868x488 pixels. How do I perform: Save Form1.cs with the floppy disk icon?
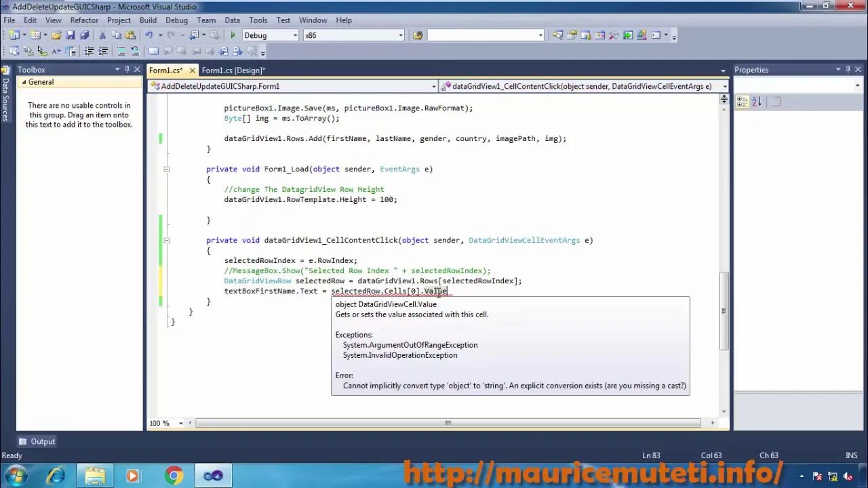(x=71, y=35)
